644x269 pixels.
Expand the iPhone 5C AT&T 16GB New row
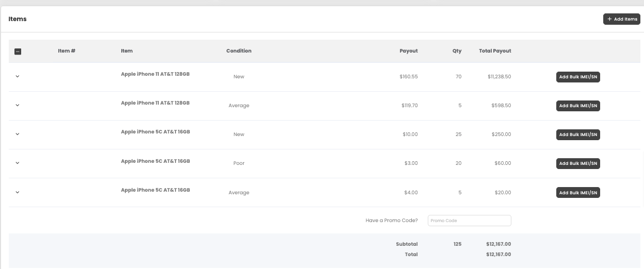[x=18, y=134]
